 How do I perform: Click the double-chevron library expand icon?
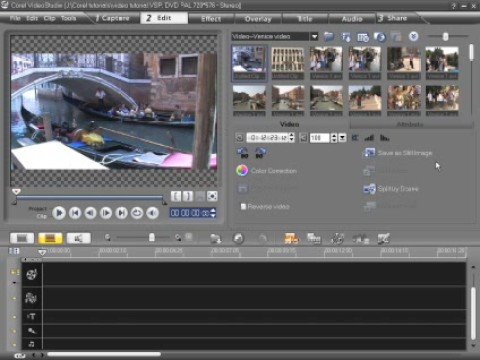pyautogui.click(x=413, y=36)
